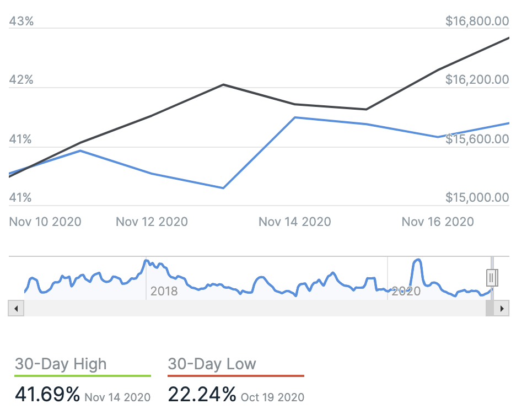Click the $16,800.00 price axis label
527x420 pixels.
click(477, 21)
